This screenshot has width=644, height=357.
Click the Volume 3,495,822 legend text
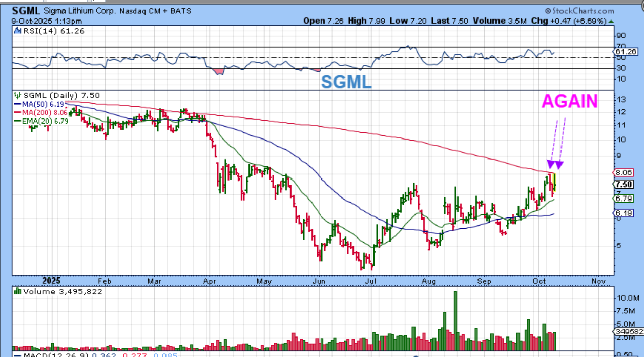click(63, 291)
